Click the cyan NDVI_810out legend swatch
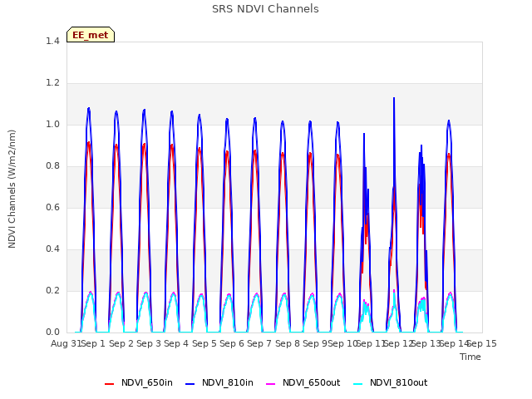532x399 pixels. point(358,384)
